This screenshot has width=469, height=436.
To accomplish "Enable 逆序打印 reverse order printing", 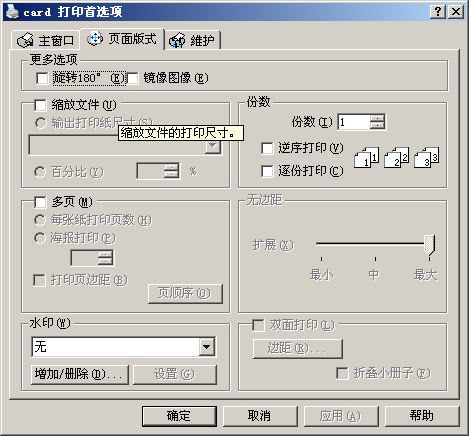I will (x=267, y=148).
